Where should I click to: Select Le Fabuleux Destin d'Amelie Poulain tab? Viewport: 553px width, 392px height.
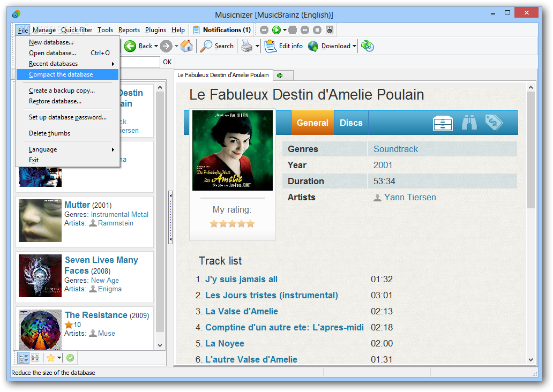[223, 75]
